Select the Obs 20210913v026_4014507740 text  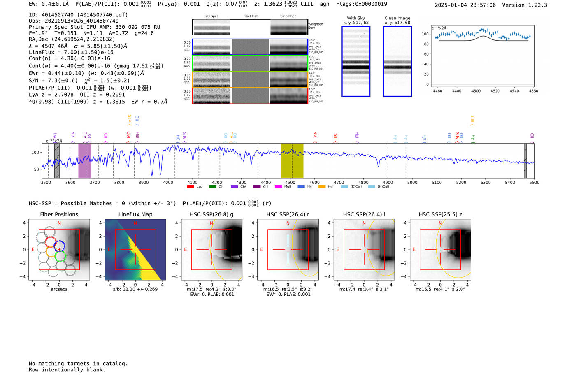tap(74, 21)
